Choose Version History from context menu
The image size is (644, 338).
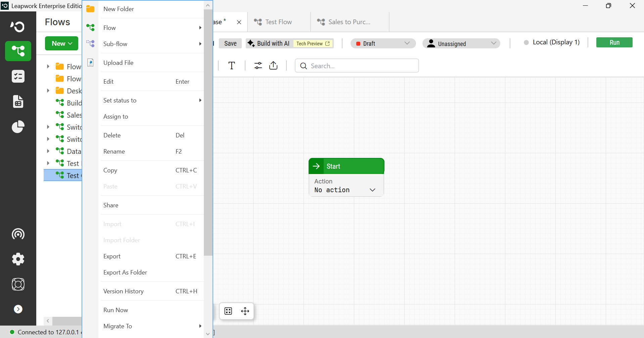tap(150, 291)
